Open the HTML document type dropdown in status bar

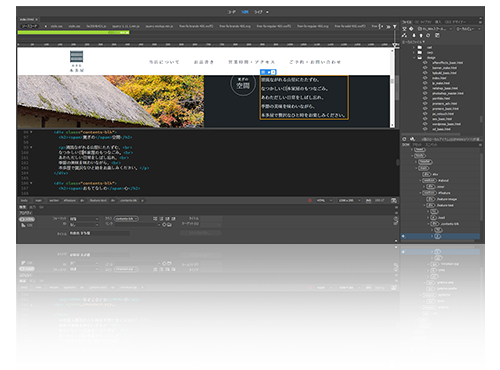[x=324, y=200]
